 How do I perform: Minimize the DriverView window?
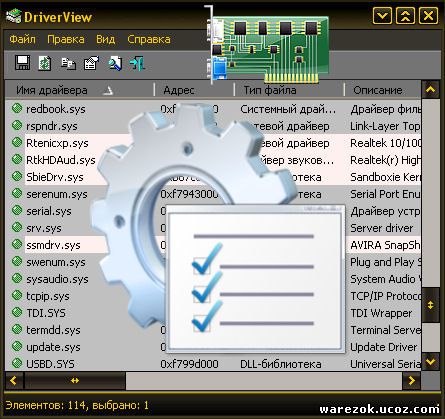coord(382,16)
